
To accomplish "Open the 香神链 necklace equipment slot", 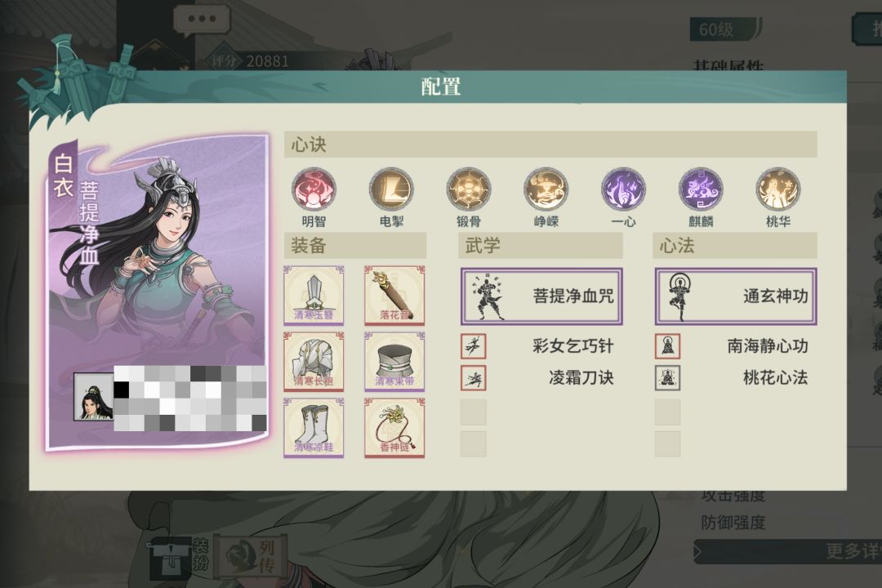I will click(395, 428).
